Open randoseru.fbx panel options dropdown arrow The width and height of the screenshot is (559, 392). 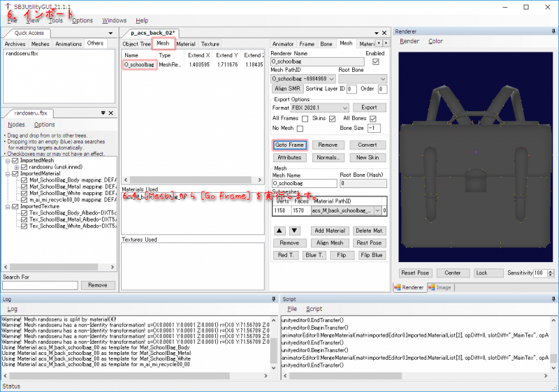(102, 112)
